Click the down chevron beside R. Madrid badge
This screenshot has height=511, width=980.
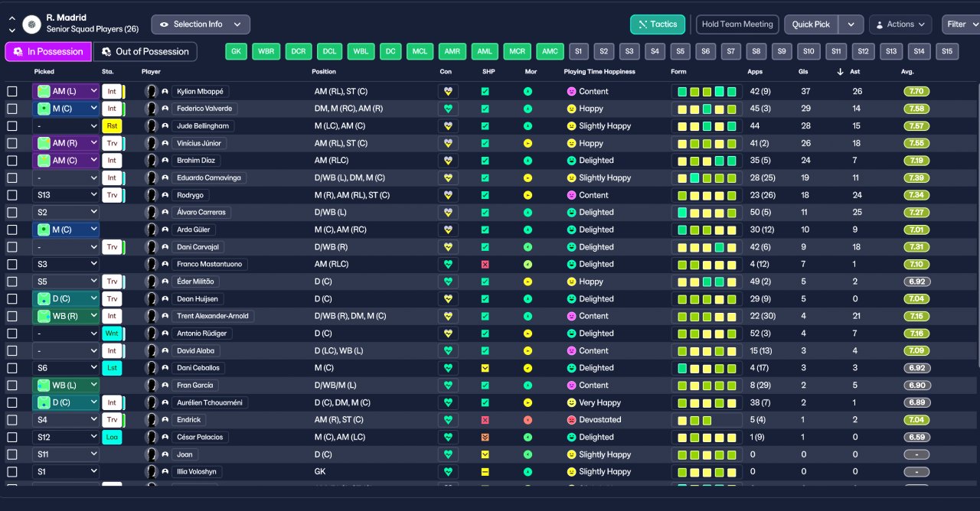[x=11, y=31]
